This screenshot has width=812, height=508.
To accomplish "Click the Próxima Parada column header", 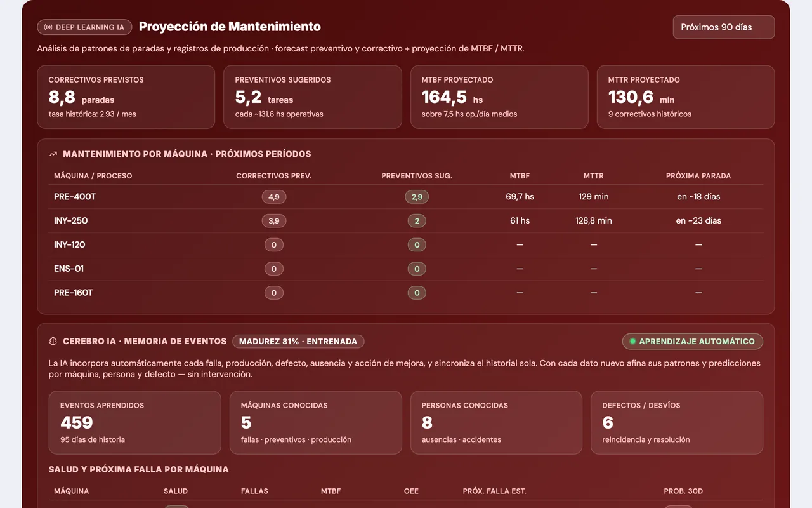I will coord(698,176).
